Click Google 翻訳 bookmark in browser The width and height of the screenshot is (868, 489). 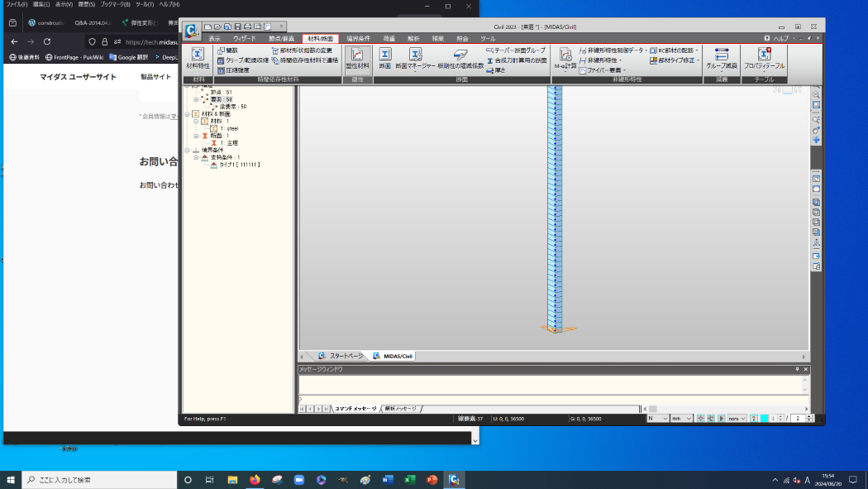pyautogui.click(x=129, y=57)
